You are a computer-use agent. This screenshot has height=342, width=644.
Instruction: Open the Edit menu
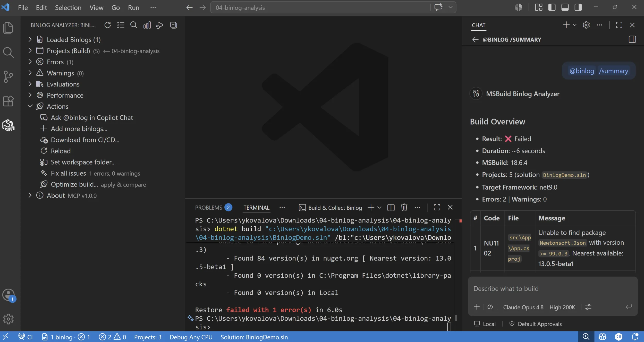click(x=41, y=7)
